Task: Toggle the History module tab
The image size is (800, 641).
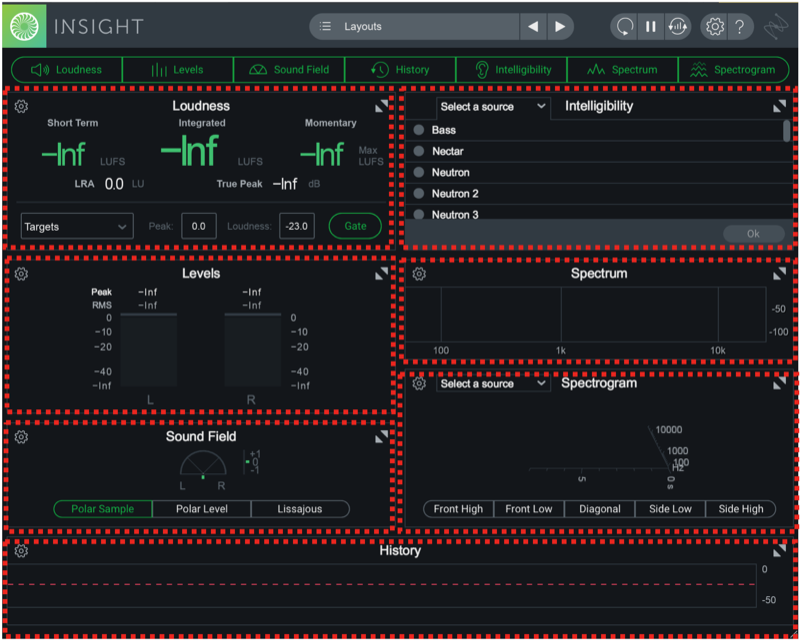Action: tap(401, 70)
